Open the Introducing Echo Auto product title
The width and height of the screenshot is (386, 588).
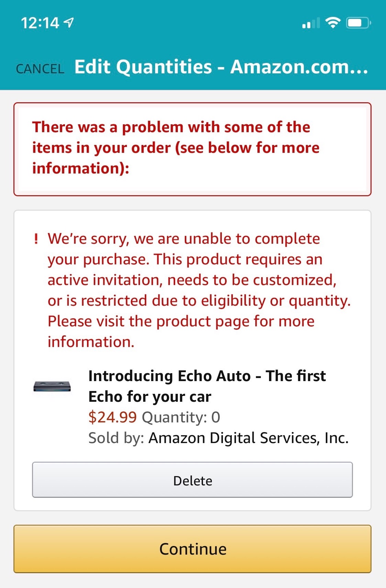click(207, 386)
